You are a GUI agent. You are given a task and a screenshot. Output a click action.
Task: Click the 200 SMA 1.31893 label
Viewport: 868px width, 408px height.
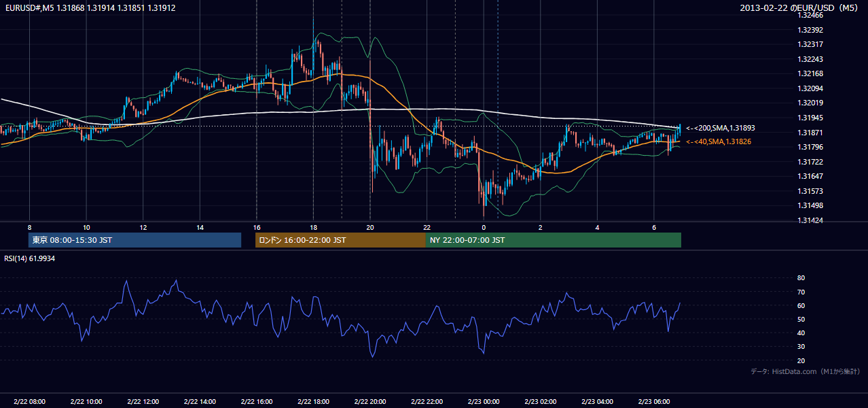pyautogui.click(x=720, y=128)
